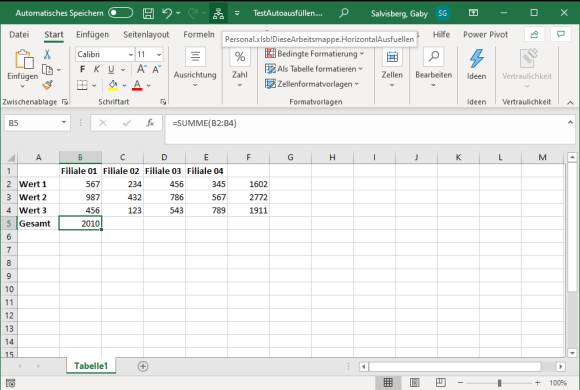Open Zwischenablage dialog launcher

point(65,102)
